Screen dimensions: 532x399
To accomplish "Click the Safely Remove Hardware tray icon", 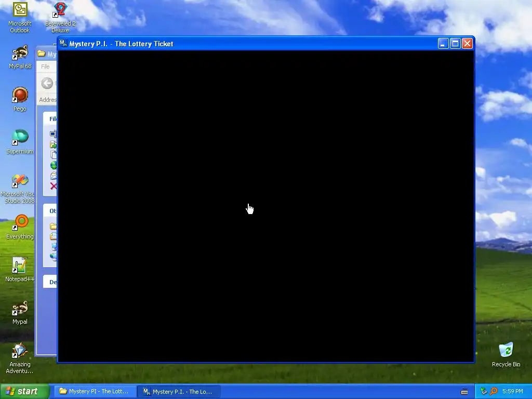I will pos(484,391).
